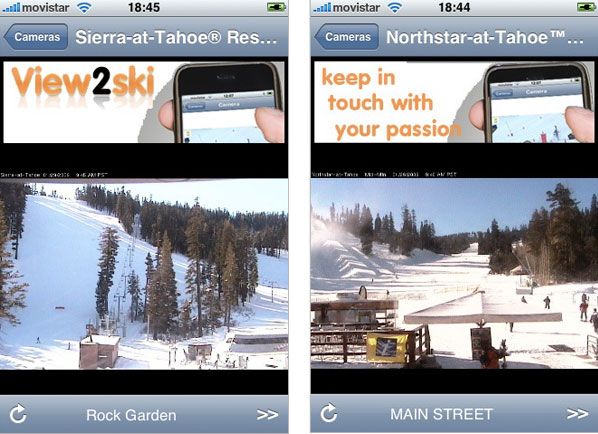This screenshot has width=598, height=434.
Task: Tap the Northstar-at-Tahoe title text
Action: [x=485, y=37]
